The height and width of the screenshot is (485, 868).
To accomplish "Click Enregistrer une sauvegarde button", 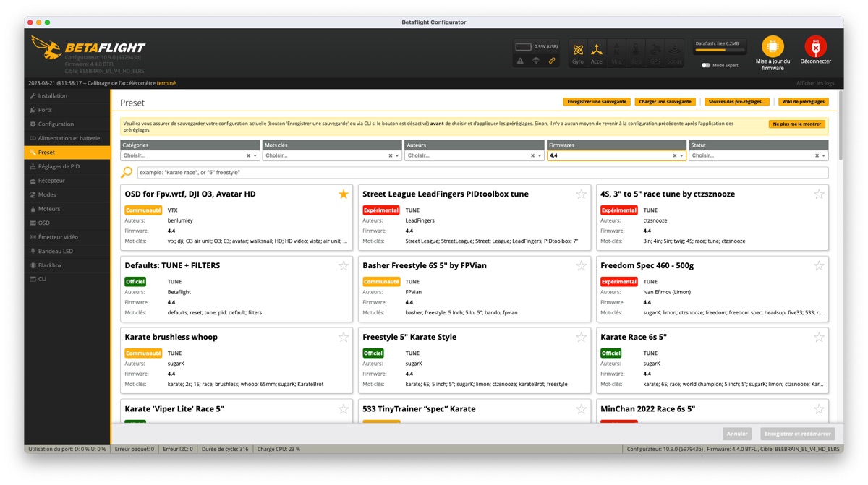I will (x=597, y=102).
